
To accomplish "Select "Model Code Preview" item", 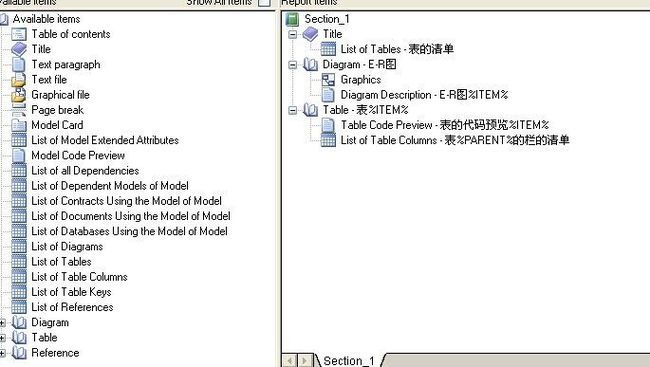I will (78, 156).
